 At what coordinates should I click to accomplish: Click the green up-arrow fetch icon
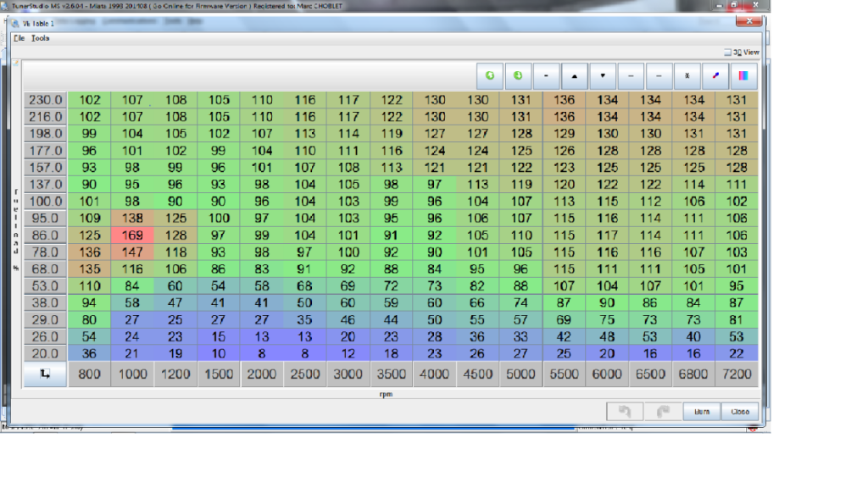coord(490,75)
